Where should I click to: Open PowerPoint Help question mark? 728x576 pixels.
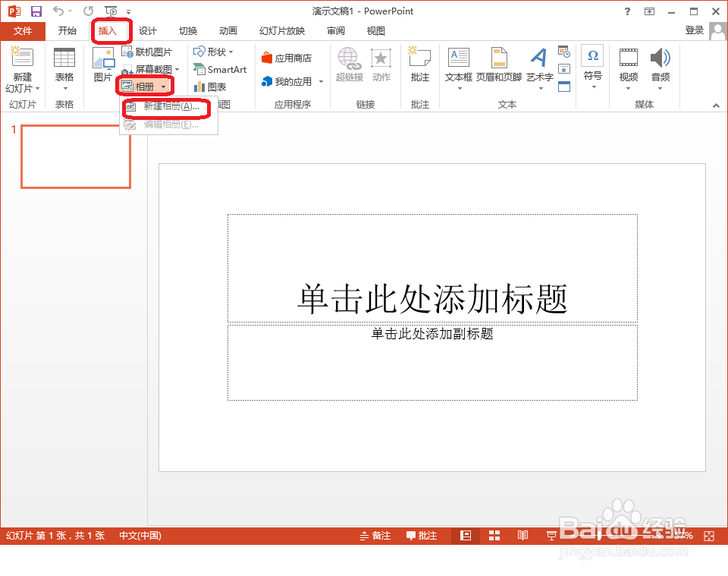(x=627, y=11)
